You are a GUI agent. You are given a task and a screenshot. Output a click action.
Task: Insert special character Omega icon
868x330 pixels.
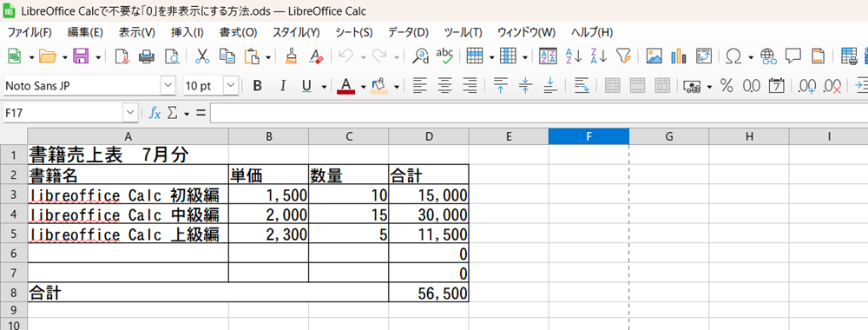click(733, 56)
